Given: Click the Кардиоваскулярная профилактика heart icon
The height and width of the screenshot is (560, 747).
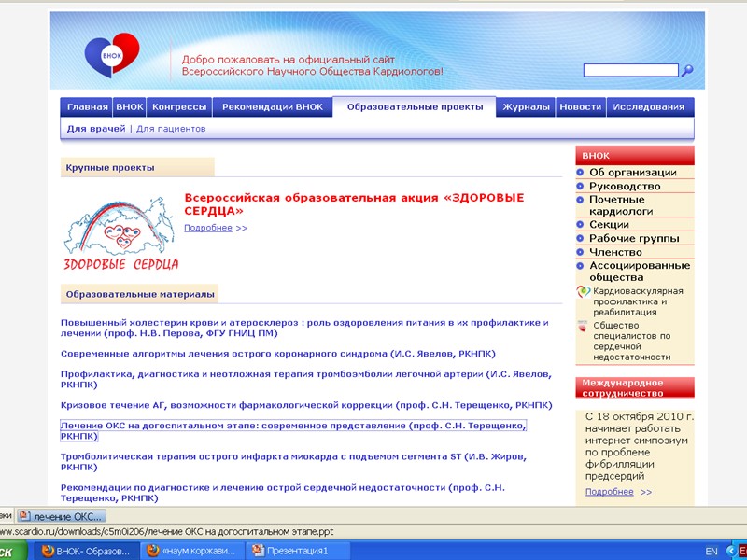Looking at the screenshot, I should point(583,291).
